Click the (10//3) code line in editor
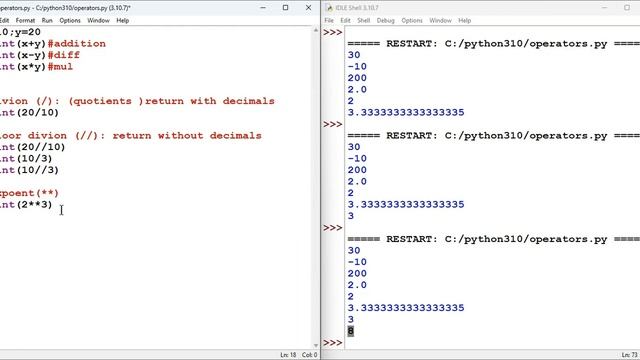640x360 pixels. pos(29,170)
